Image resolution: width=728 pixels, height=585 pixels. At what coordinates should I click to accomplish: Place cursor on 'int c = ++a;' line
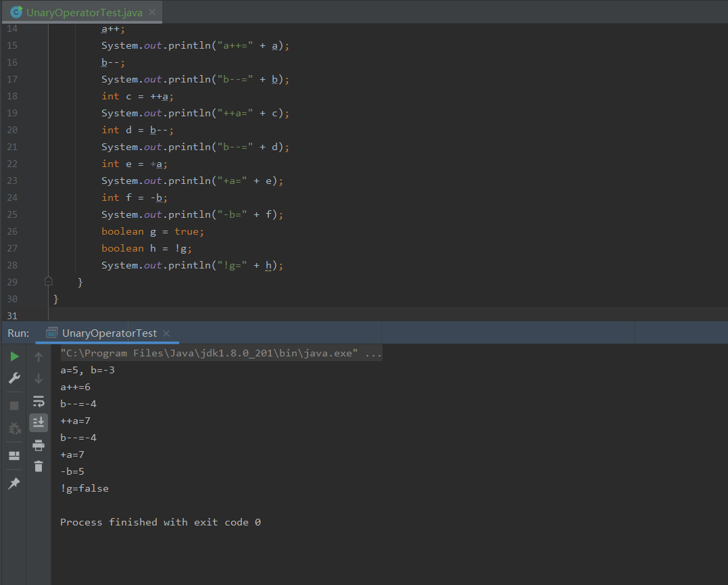(137, 96)
